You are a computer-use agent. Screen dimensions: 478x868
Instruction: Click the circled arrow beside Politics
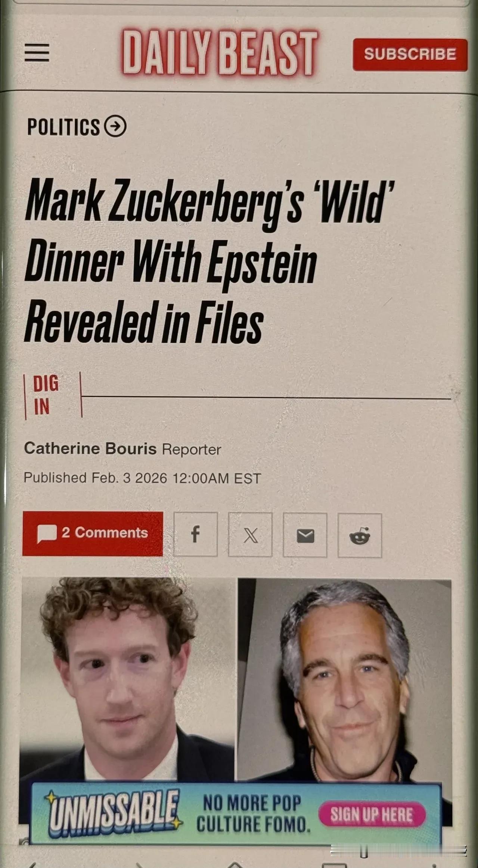(x=115, y=126)
